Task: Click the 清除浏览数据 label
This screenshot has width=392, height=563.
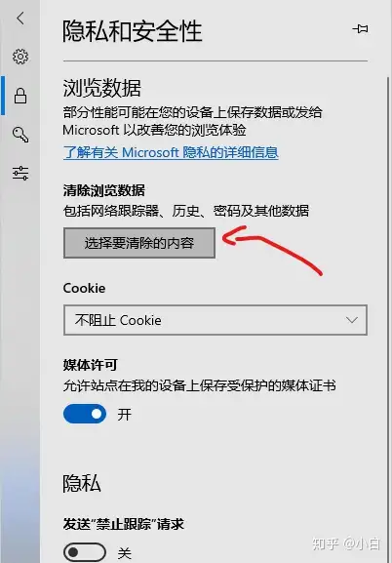Action: pyautogui.click(x=104, y=190)
